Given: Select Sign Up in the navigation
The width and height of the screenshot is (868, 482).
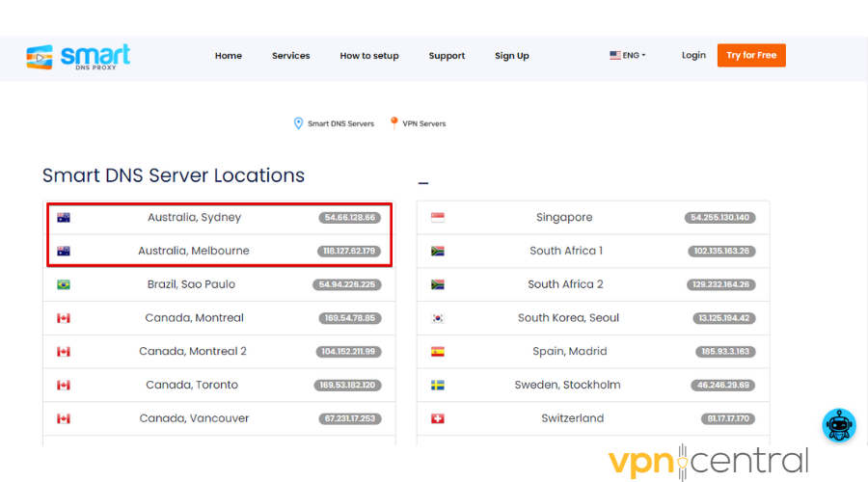Looking at the screenshot, I should click(x=512, y=56).
